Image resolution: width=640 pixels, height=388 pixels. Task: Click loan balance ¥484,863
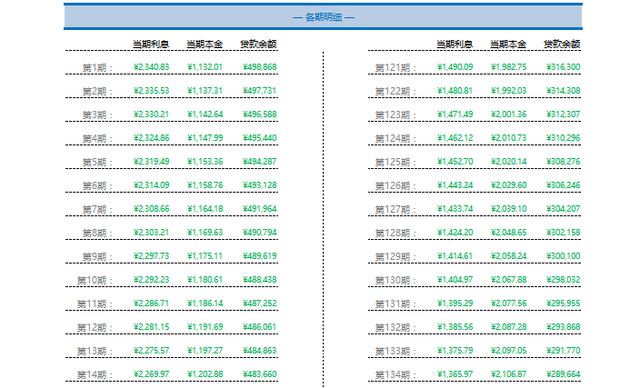[x=260, y=351]
